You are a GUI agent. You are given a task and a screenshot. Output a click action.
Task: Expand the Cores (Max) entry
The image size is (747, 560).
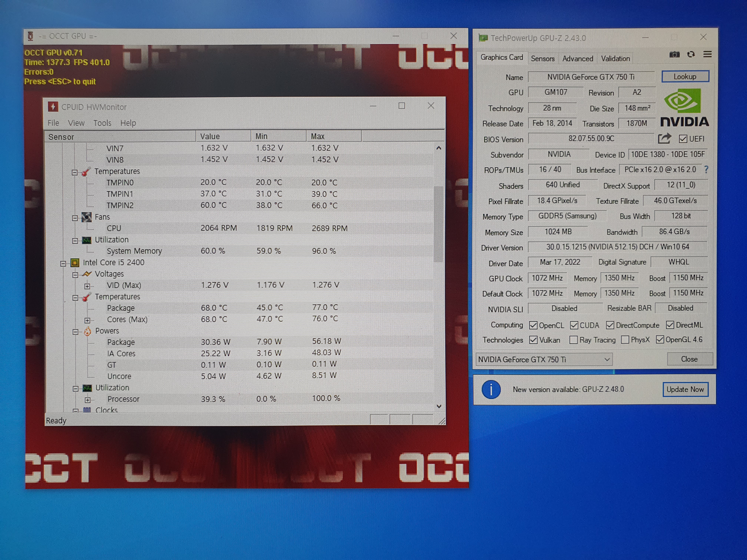point(87,320)
